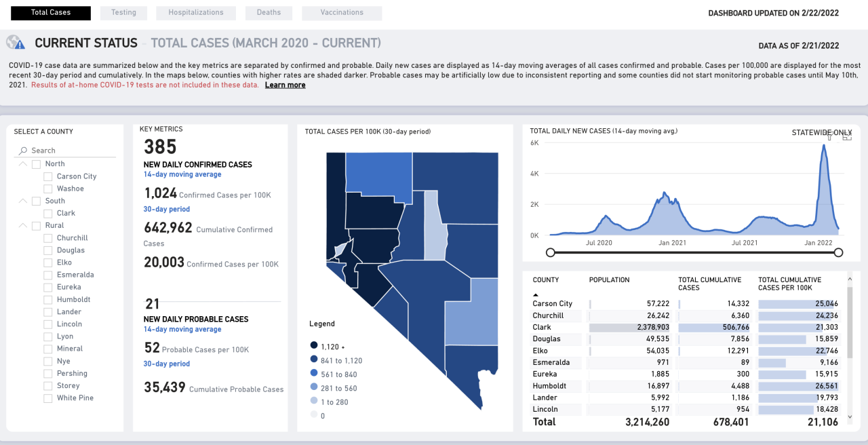Collapse the South region group
This screenshot has height=445, width=868.
coord(23,201)
